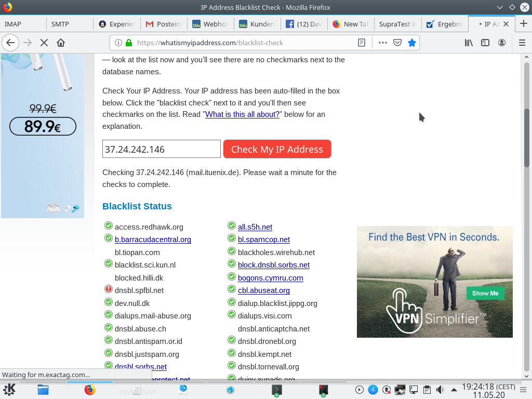Expand hidden system tray icons

[x=454, y=390]
